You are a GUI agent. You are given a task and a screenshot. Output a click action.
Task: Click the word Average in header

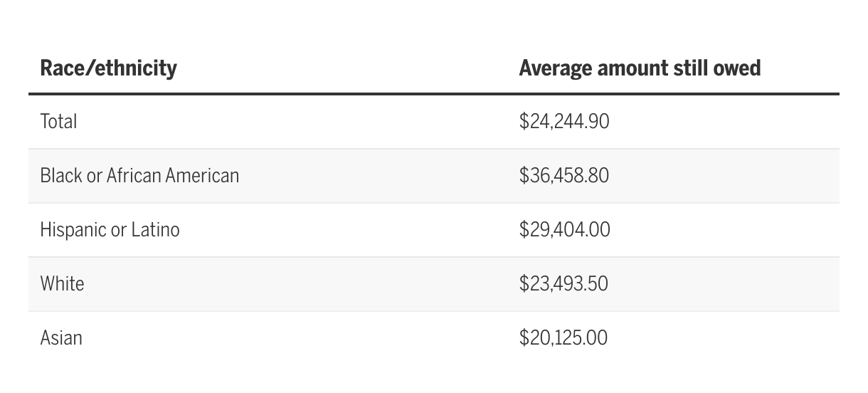(555, 68)
